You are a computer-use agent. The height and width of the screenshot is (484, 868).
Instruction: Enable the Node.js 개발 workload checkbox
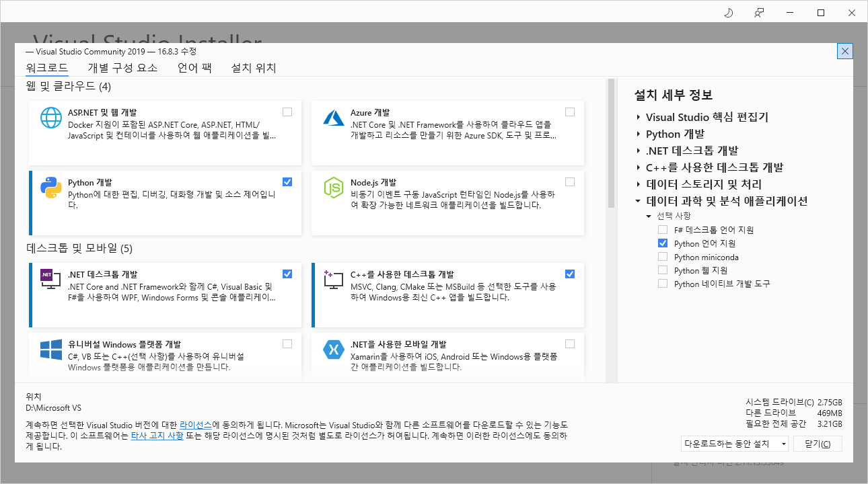[570, 182]
